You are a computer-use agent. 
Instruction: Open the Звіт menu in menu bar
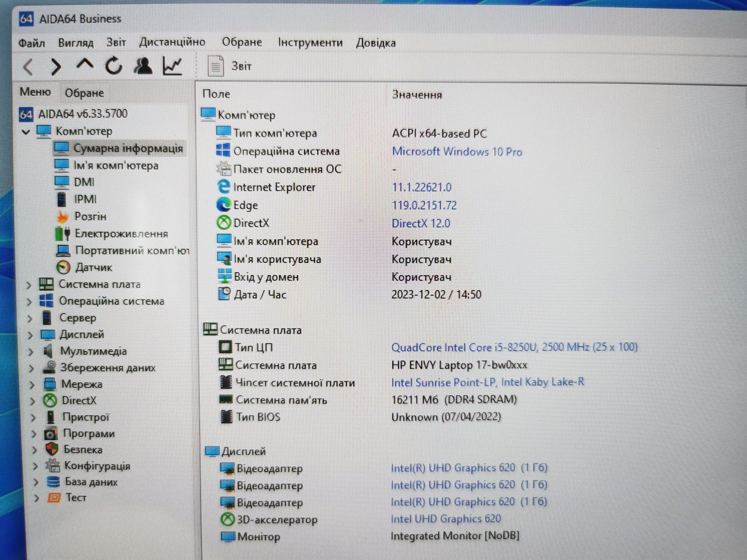(x=116, y=42)
